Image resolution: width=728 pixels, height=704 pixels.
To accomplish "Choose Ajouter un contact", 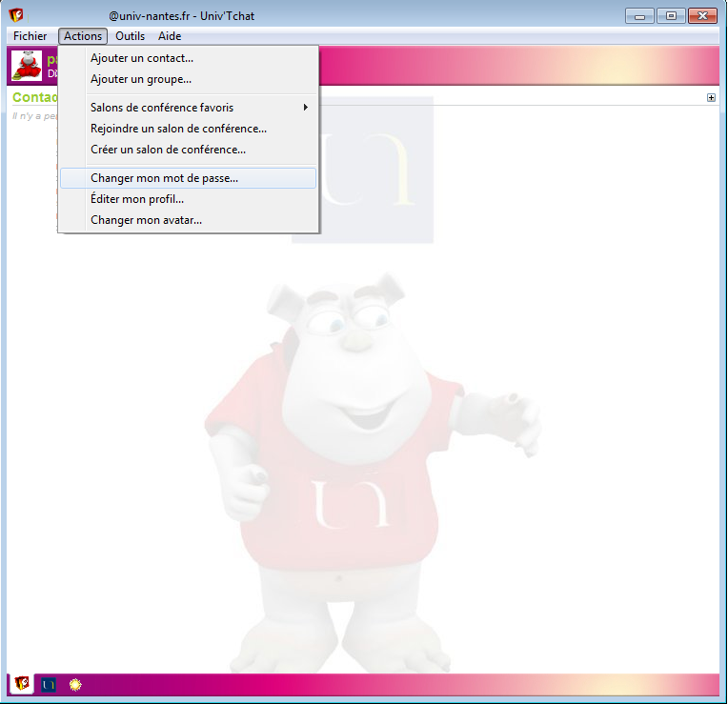I will [x=141, y=58].
